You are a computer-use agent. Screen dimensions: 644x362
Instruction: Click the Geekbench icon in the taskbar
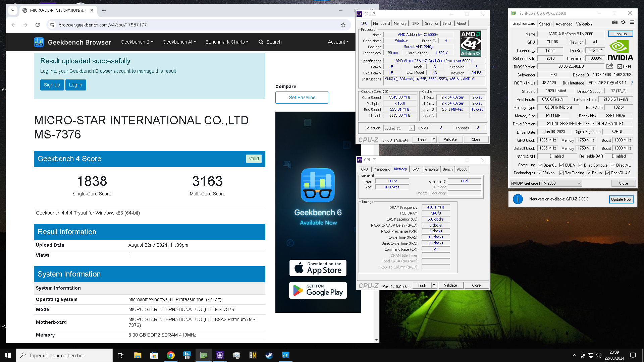coord(285,355)
